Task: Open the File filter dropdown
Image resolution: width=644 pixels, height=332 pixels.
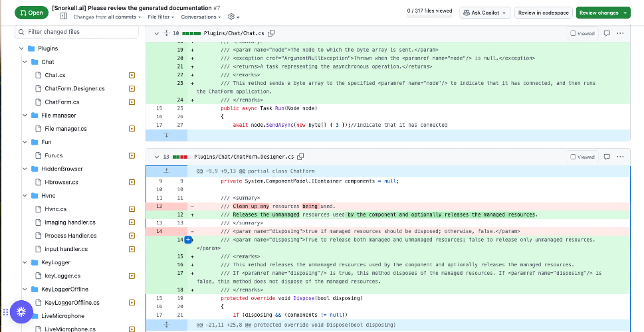Action: (161, 17)
